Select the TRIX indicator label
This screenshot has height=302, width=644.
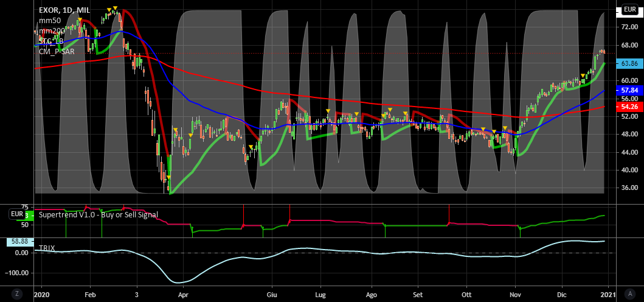tap(47, 248)
